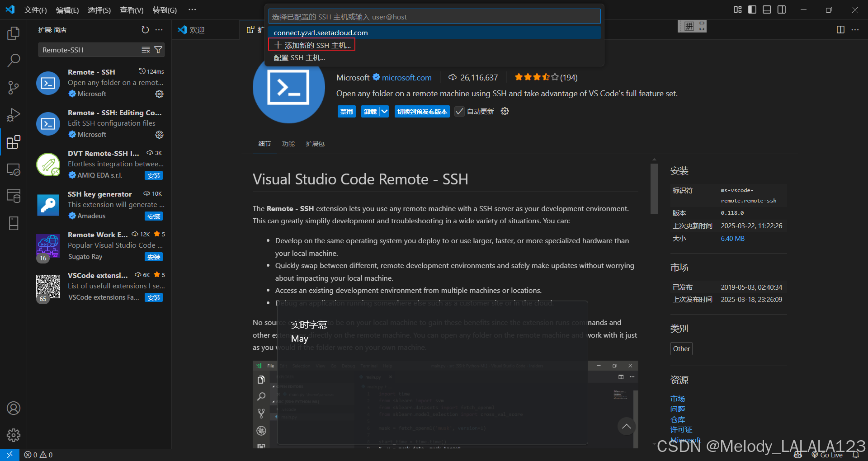Image resolution: width=868 pixels, height=461 pixels.
Task: Open gear for Remote - SSH: Editing extension
Action: tap(159, 135)
